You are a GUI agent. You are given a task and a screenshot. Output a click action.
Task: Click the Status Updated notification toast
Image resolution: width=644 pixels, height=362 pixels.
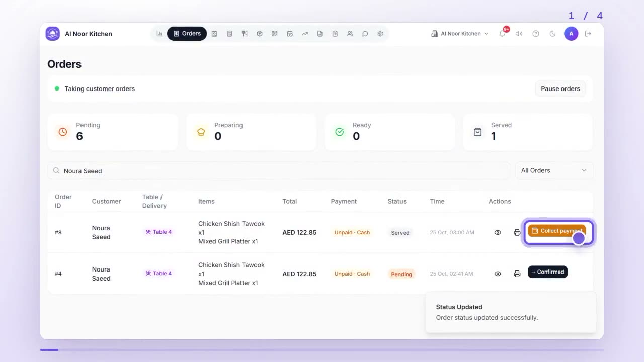(511, 312)
